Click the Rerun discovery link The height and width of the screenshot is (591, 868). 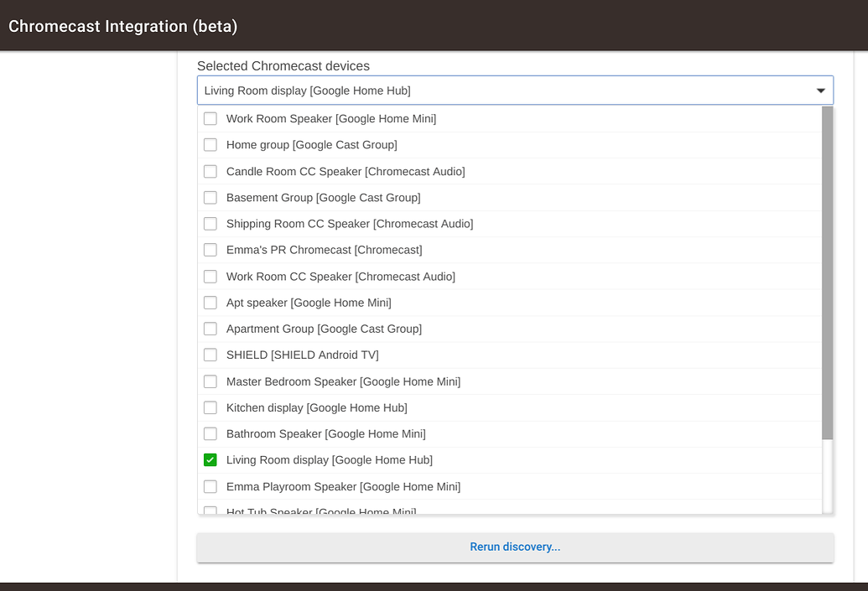click(x=515, y=547)
